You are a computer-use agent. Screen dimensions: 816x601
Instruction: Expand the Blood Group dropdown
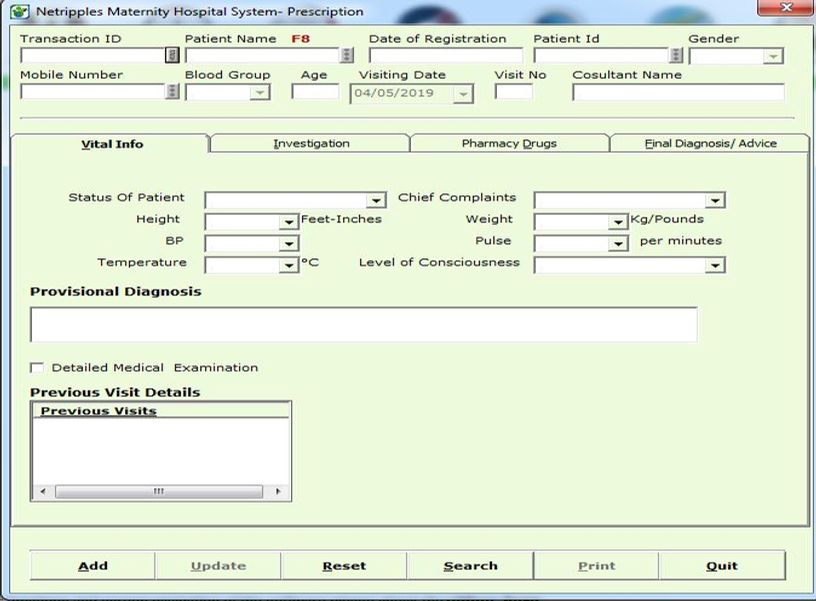coord(259,93)
